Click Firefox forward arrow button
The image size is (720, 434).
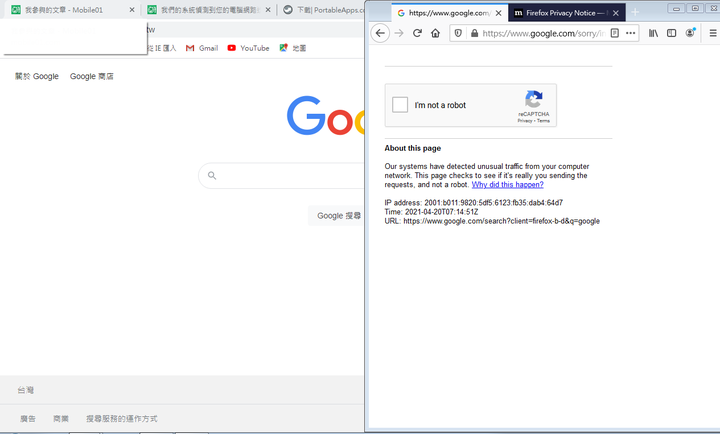[x=399, y=33]
